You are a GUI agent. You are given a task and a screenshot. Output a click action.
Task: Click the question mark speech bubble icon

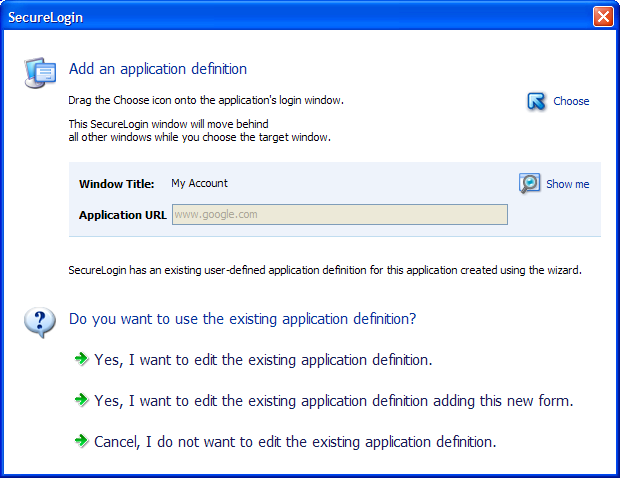pos(40,322)
